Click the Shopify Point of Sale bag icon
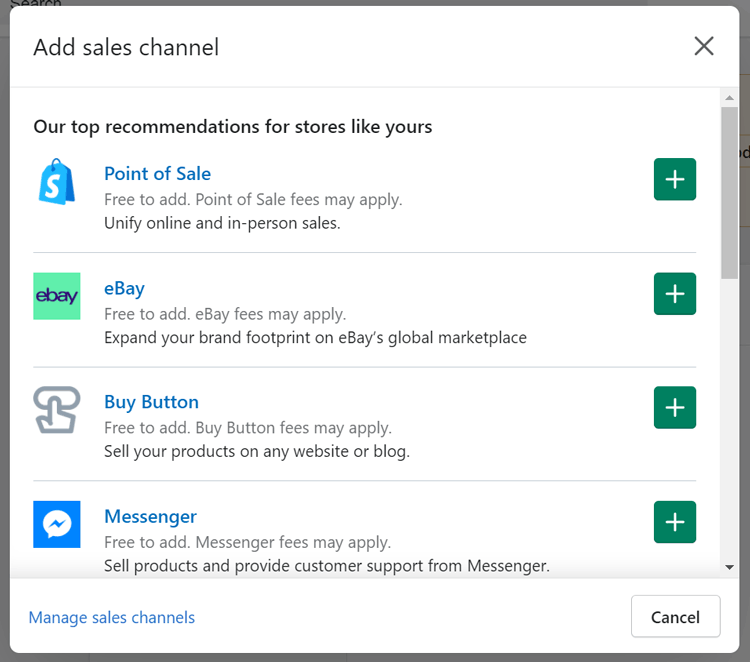Viewport: 750px width, 662px height. tap(57, 181)
